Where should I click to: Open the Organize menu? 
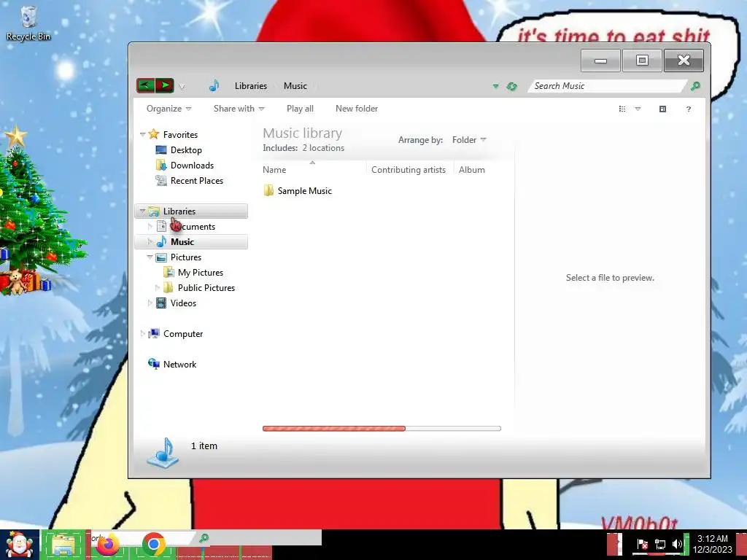click(169, 109)
